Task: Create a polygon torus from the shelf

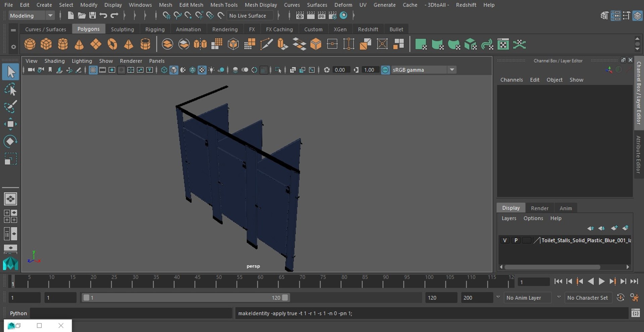Action: coord(112,44)
